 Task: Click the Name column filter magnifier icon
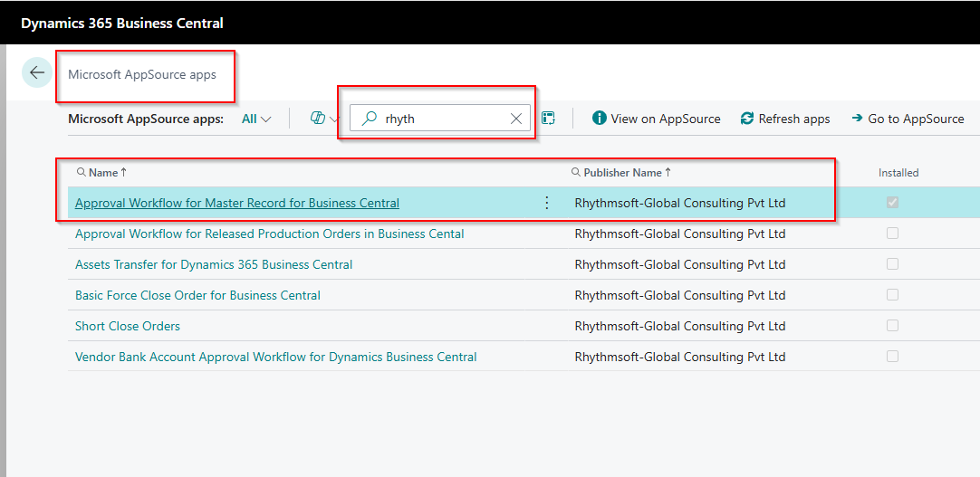pos(81,172)
